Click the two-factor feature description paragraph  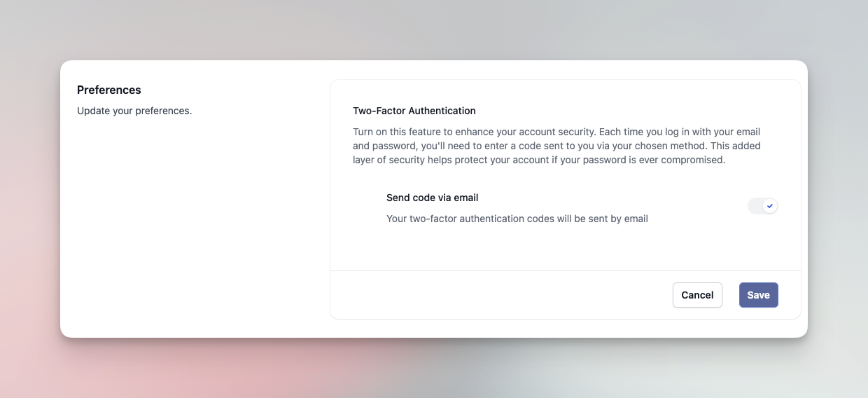(556, 146)
